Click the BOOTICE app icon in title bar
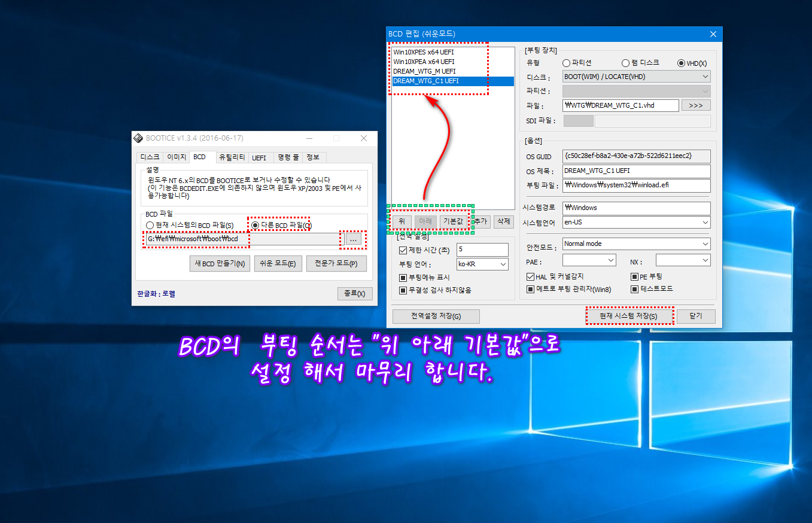This screenshot has height=523, width=812. coord(138,138)
